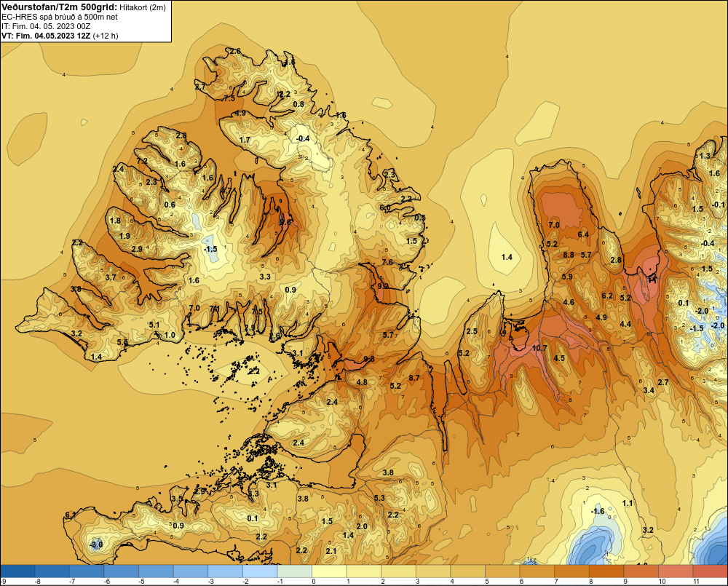Click the -3.0 temperature label on the glacier peak

[96, 545]
